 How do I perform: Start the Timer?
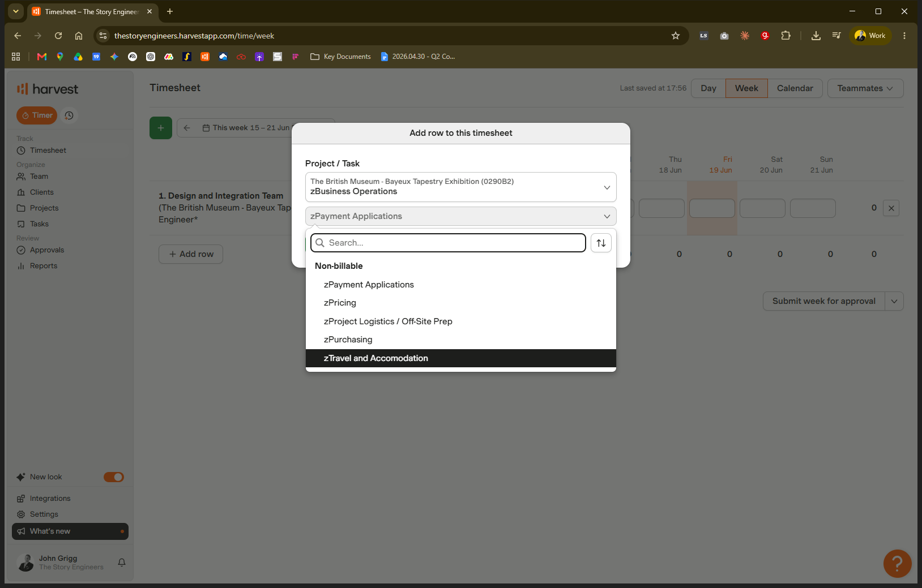click(37, 115)
